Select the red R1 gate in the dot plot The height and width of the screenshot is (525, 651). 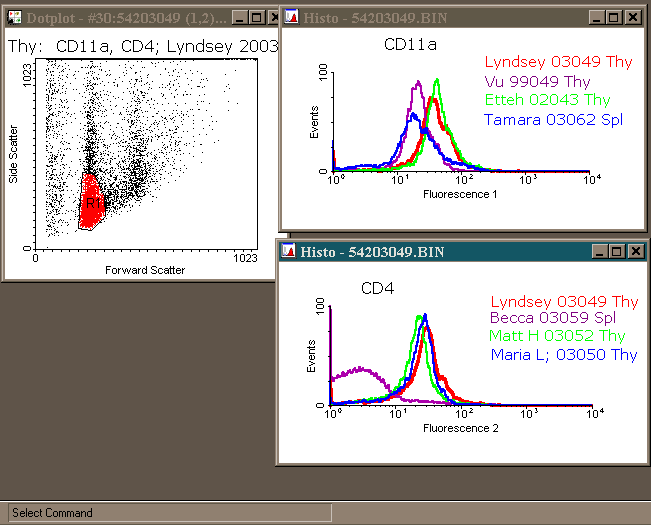[91, 203]
